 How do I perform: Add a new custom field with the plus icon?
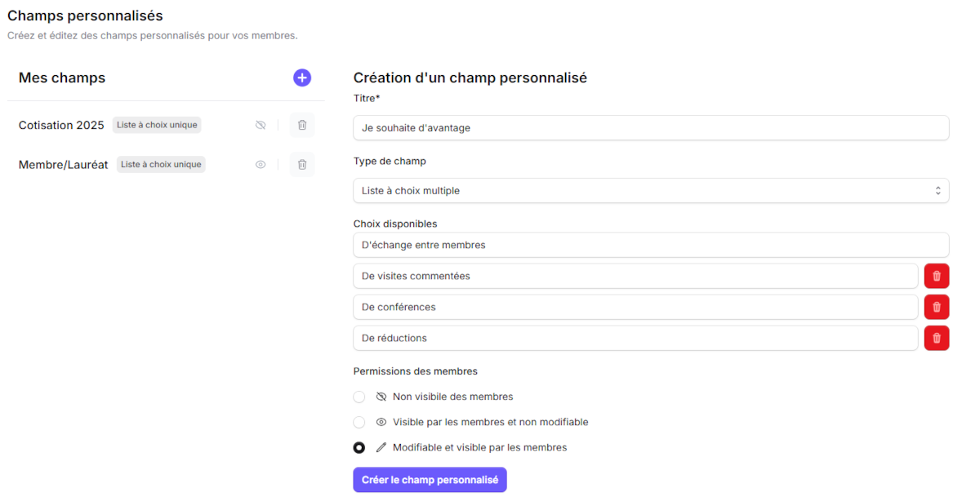click(x=302, y=78)
